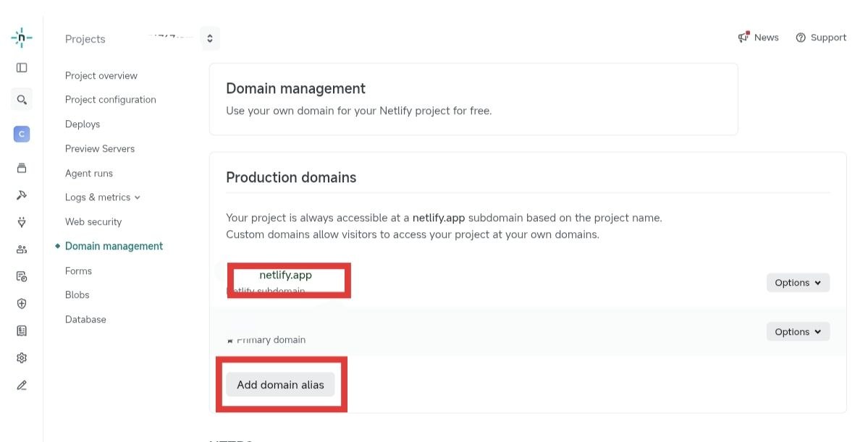Viewport: 868px width, 442px height.
Task: Click the Netlify logo icon
Action: (22, 38)
